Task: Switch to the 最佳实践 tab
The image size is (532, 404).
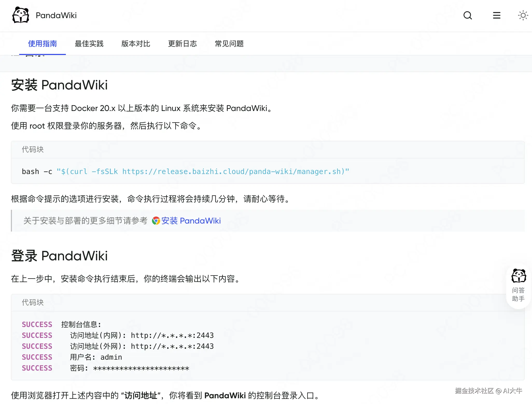Action: point(89,44)
